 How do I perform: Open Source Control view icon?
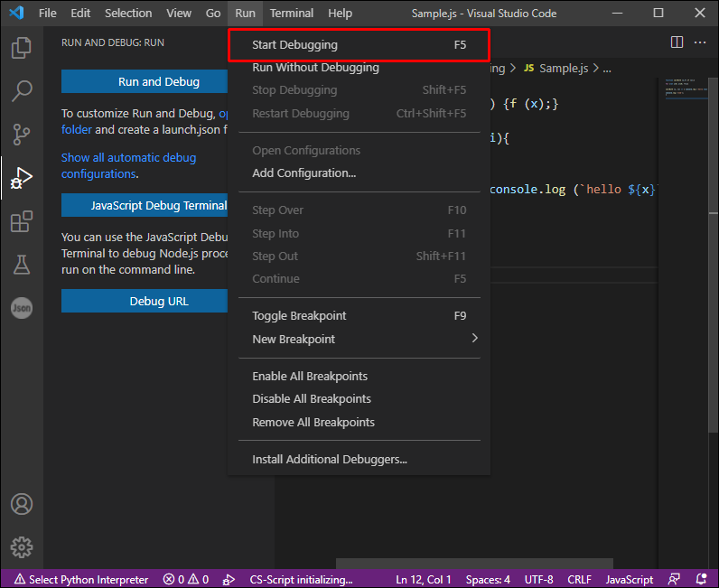(x=21, y=135)
